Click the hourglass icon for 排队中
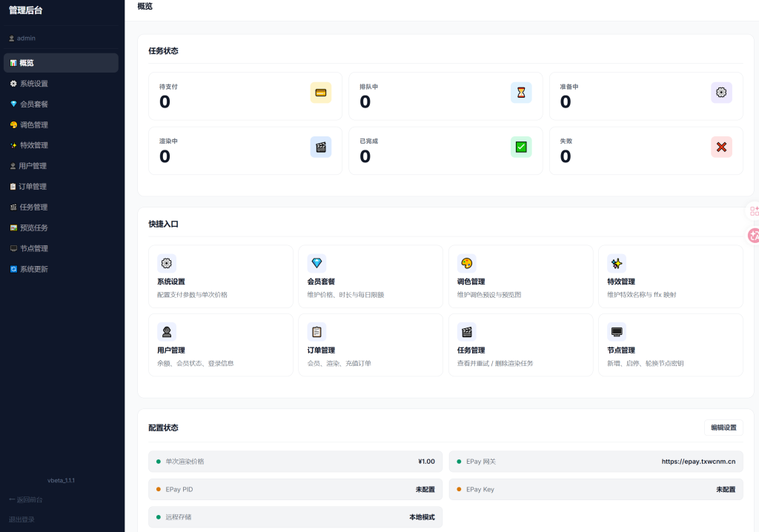The width and height of the screenshot is (759, 532). click(521, 93)
